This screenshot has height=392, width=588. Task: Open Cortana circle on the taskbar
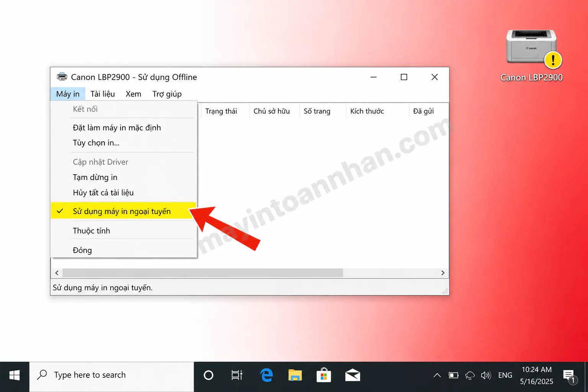[x=209, y=375]
